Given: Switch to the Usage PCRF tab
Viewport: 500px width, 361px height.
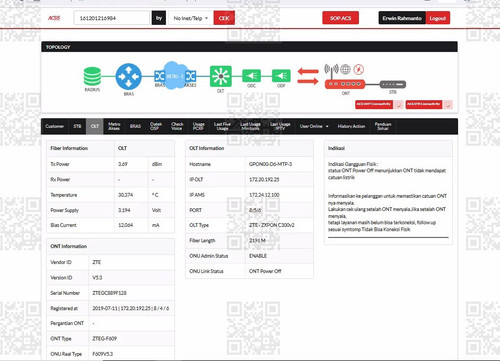Looking at the screenshot, I should [198, 126].
